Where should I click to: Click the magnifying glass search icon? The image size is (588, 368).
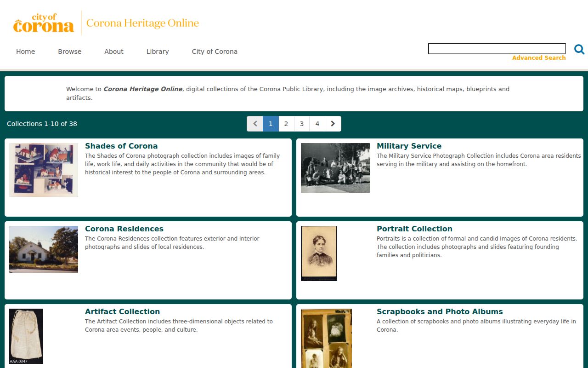[x=579, y=49]
